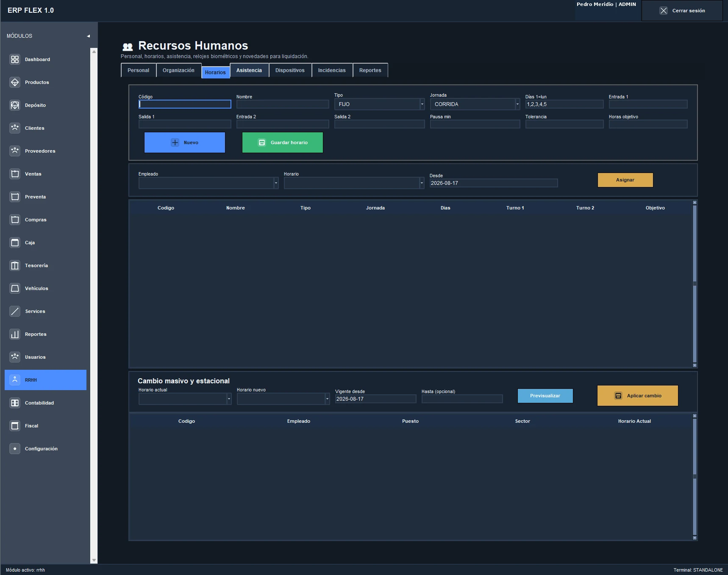The image size is (728, 575).
Task: Switch to the Incidencias tab
Action: (332, 70)
